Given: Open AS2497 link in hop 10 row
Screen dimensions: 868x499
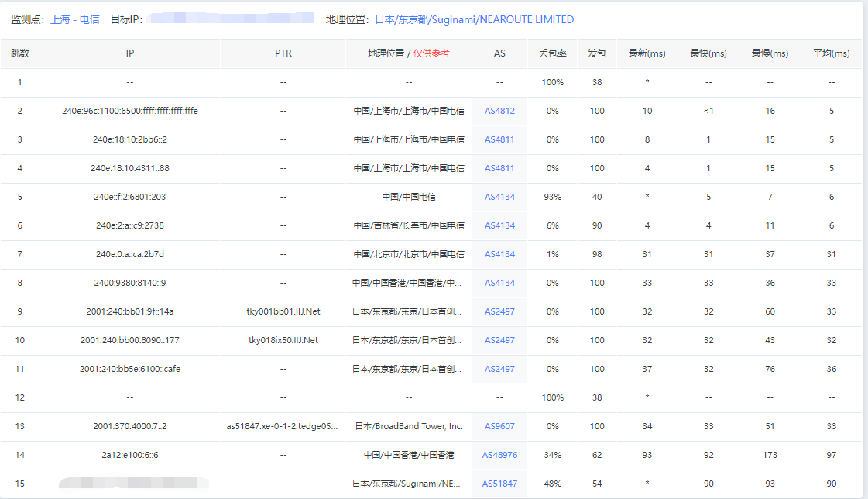Looking at the screenshot, I should tap(499, 340).
